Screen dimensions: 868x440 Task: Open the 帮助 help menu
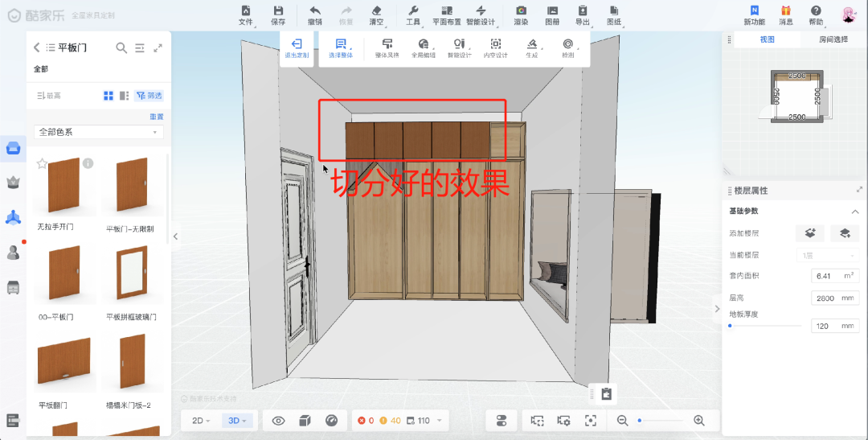816,15
